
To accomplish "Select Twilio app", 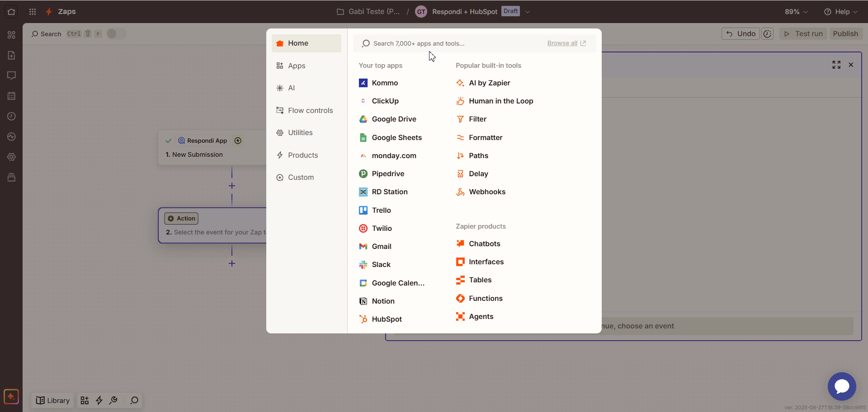I will [x=375, y=229].
